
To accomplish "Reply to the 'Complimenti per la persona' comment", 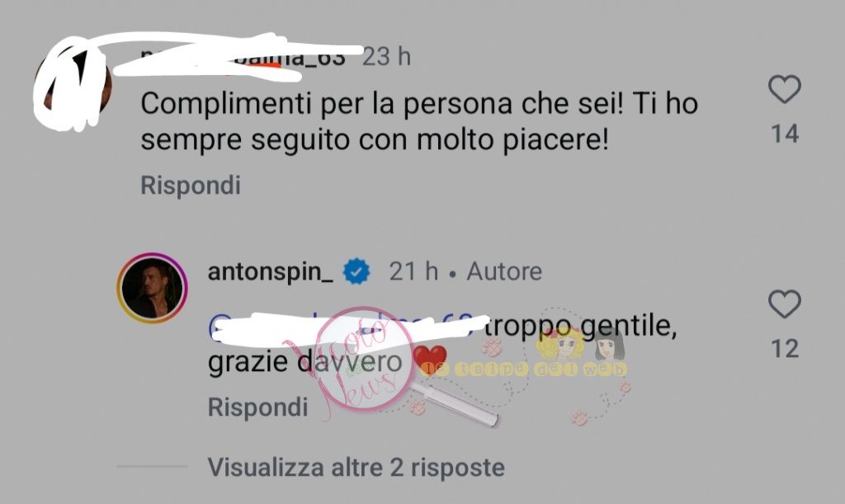I will 191,186.
